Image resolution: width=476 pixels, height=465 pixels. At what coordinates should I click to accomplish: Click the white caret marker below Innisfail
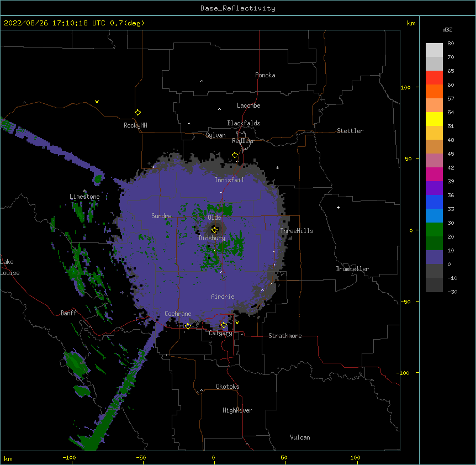tap(221, 192)
